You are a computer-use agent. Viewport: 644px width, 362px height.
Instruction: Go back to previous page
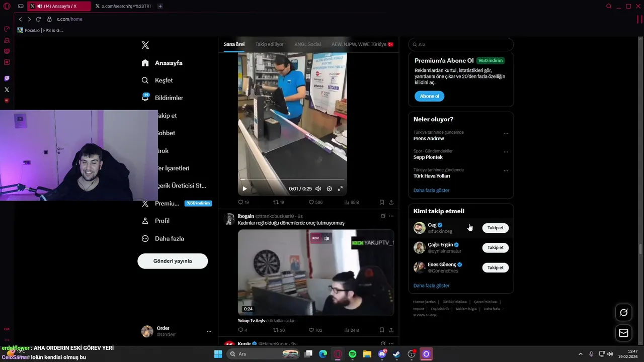pyautogui.click(x=20, y=19)
